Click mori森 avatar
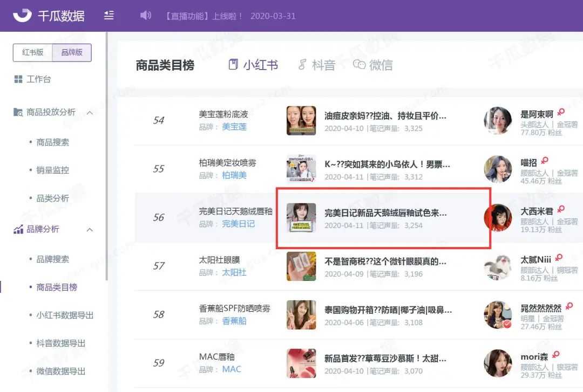 click(x=498, y=363)
